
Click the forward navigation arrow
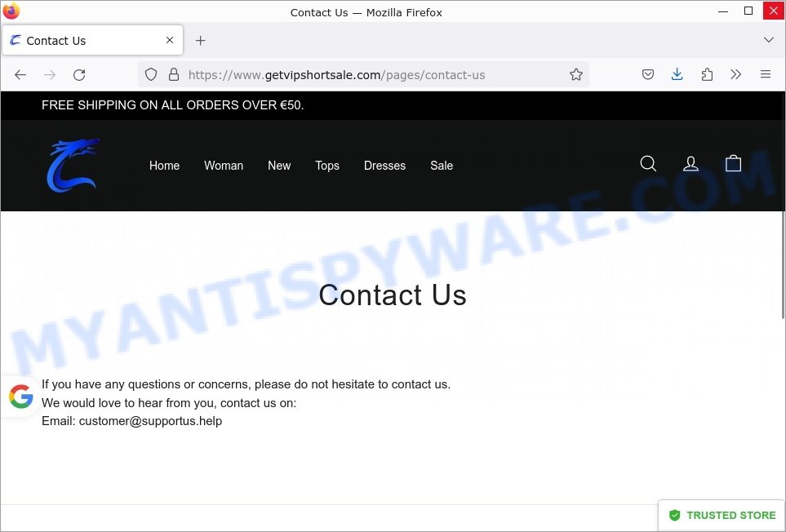(x=50, y=74)
